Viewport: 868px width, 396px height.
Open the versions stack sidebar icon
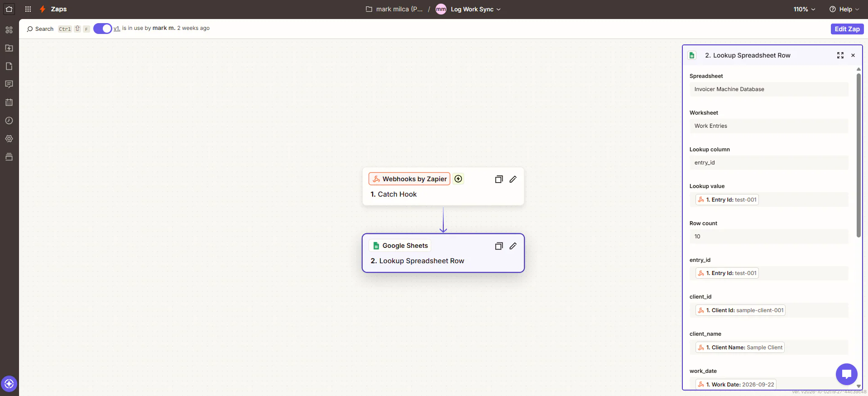tap(9, 157)
